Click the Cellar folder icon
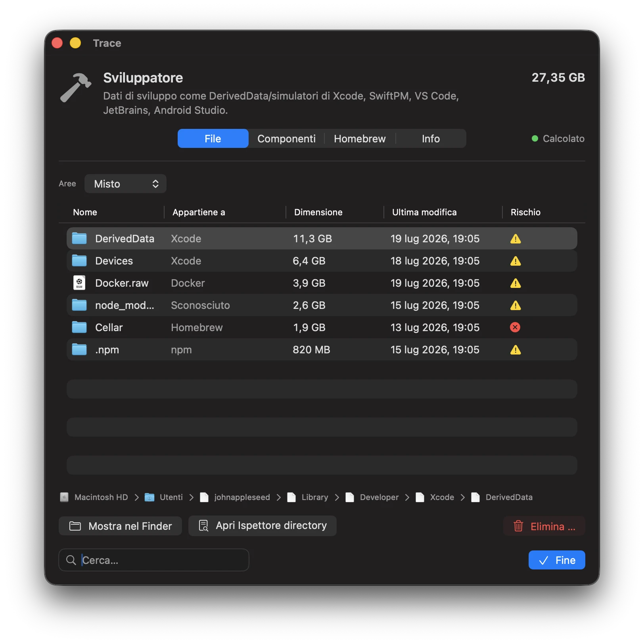 pos(79,327)
